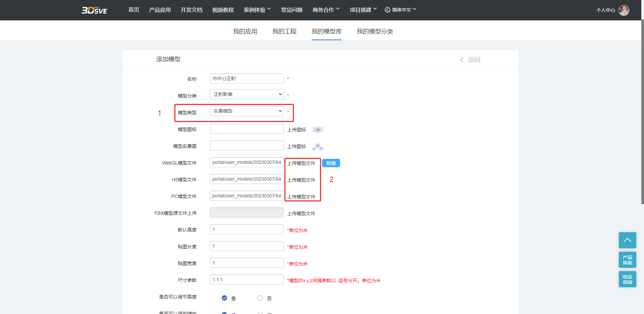Click the model icon preview thumbnail
This screenshot has width=644, height=314.
pyautogui.click(x=317, y=130)
